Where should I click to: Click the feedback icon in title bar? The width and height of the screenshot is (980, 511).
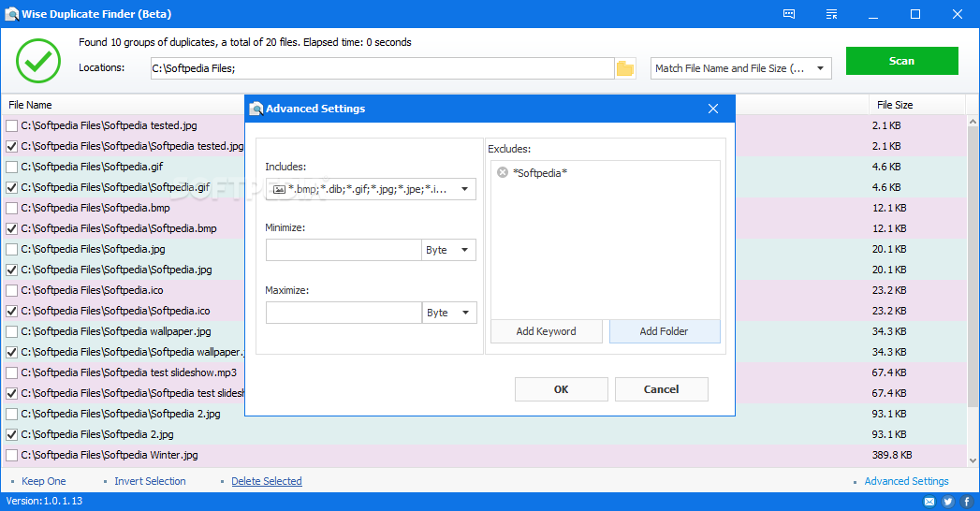click(789, 14)
